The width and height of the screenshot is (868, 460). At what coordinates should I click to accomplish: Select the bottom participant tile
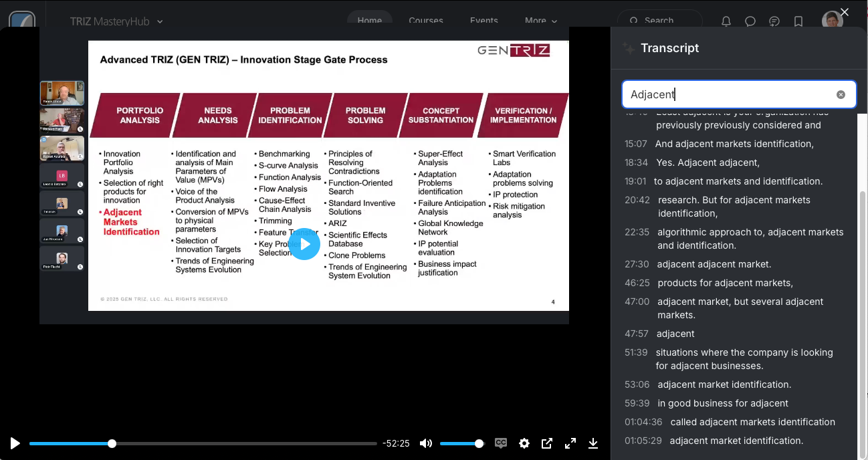[62, 258]
